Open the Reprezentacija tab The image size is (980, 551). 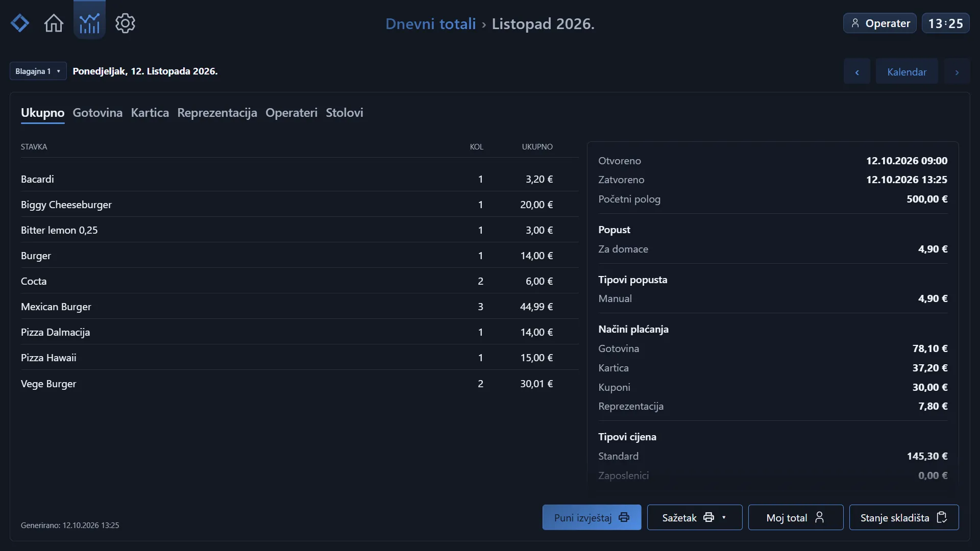(217, 113)
